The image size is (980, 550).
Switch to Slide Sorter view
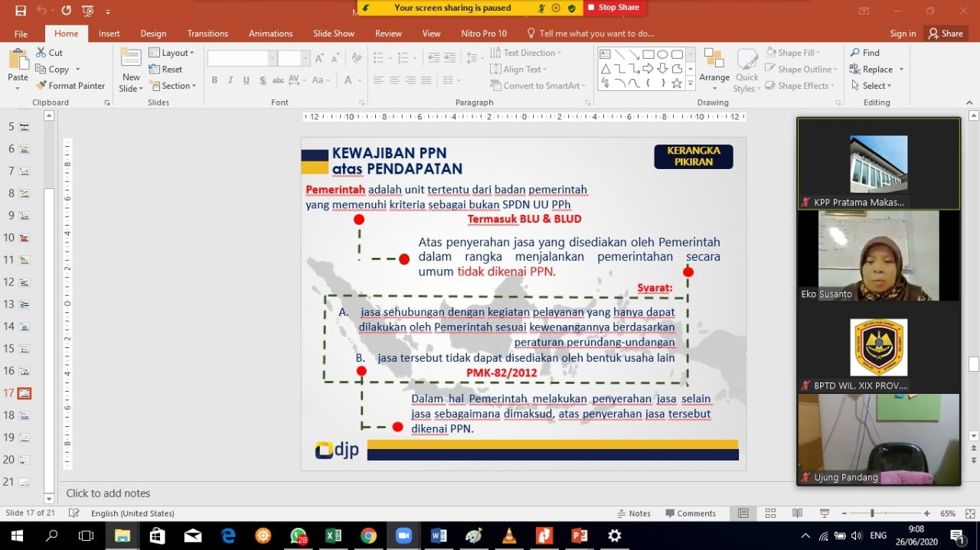(770, 513)
